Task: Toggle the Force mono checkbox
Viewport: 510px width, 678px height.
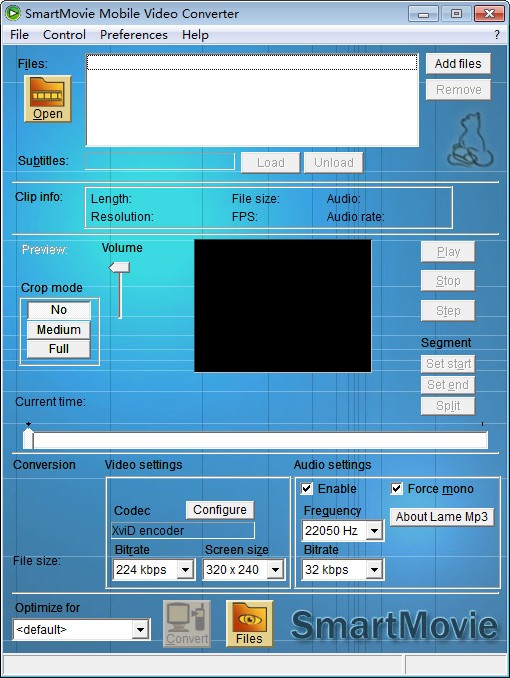Action: click(396, 489)
